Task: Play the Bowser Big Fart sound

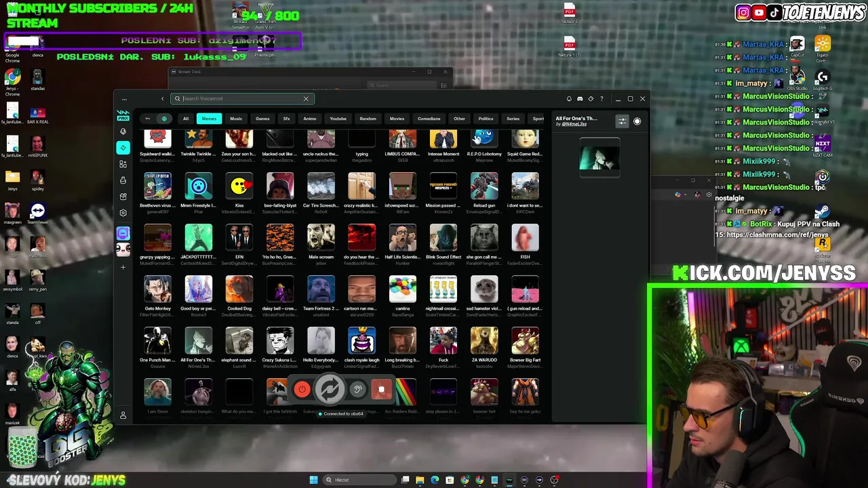Action: [525, 340]
